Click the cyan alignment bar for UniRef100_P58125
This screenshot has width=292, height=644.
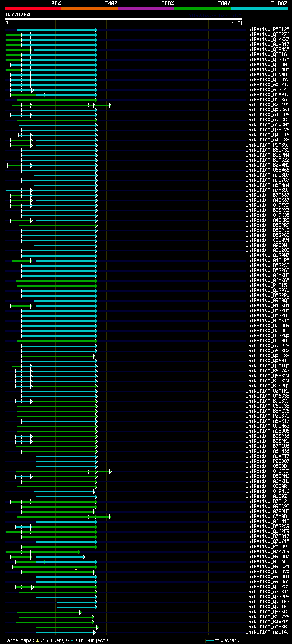click(x=57, y=30)
